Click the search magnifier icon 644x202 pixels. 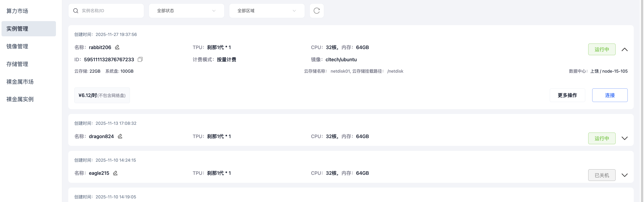76,10
